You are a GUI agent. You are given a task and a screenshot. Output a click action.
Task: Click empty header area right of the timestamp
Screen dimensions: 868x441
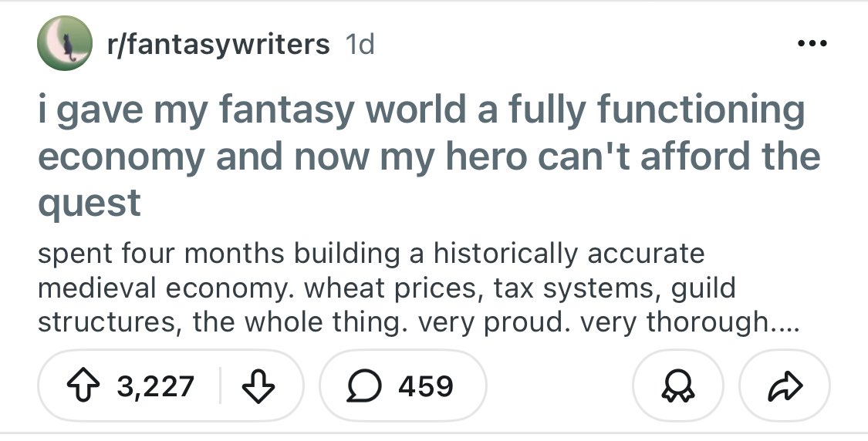point(579,44)
